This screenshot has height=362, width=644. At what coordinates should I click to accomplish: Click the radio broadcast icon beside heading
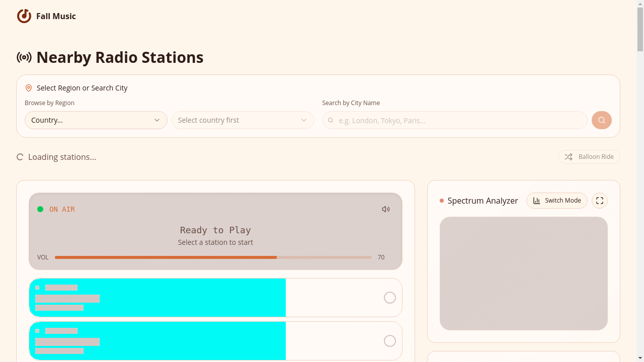pos(24,57)
